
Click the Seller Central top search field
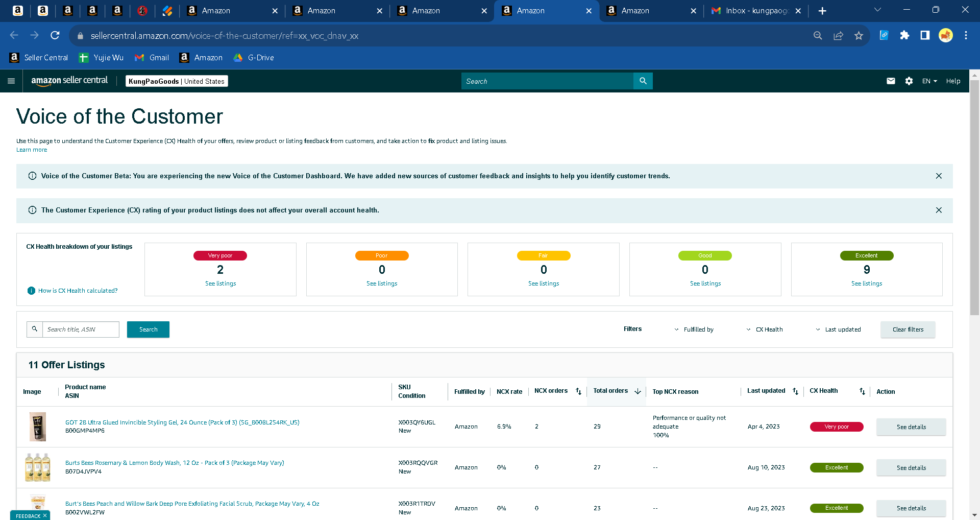(547, 81)
